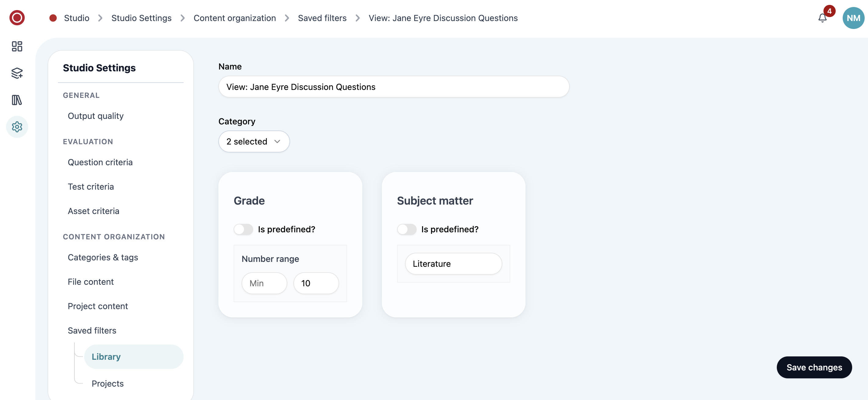
Task: Go to Saved filters breadcrumb
Action: 322,18
